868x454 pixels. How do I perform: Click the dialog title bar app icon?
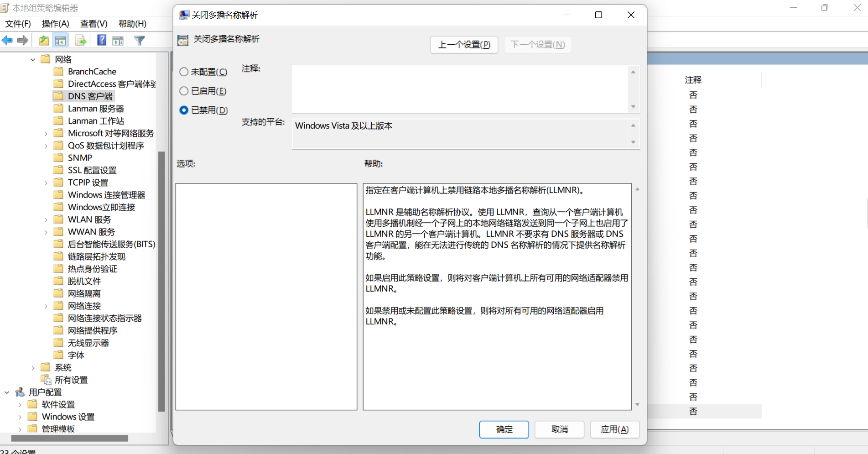184,15
